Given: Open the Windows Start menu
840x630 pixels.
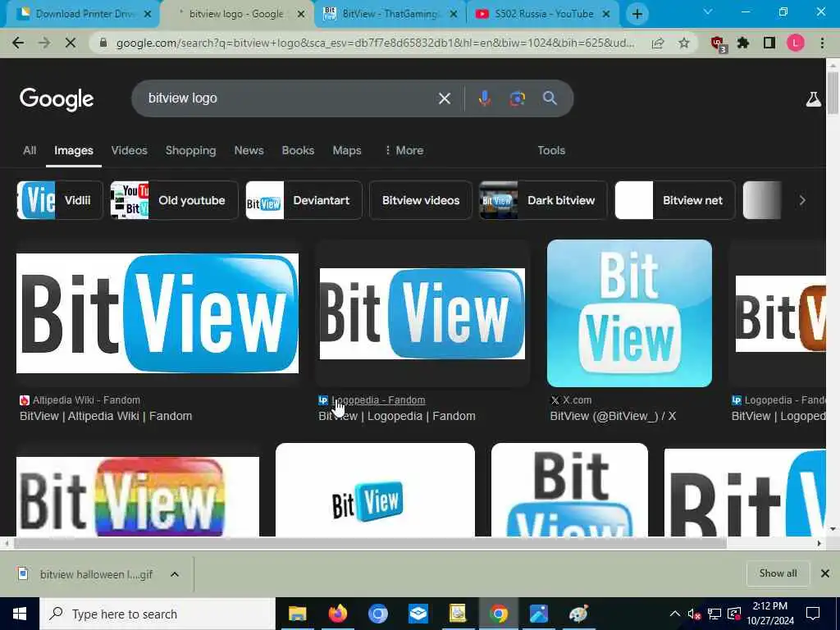Looking at the screenshot, I should pos(20,614).
